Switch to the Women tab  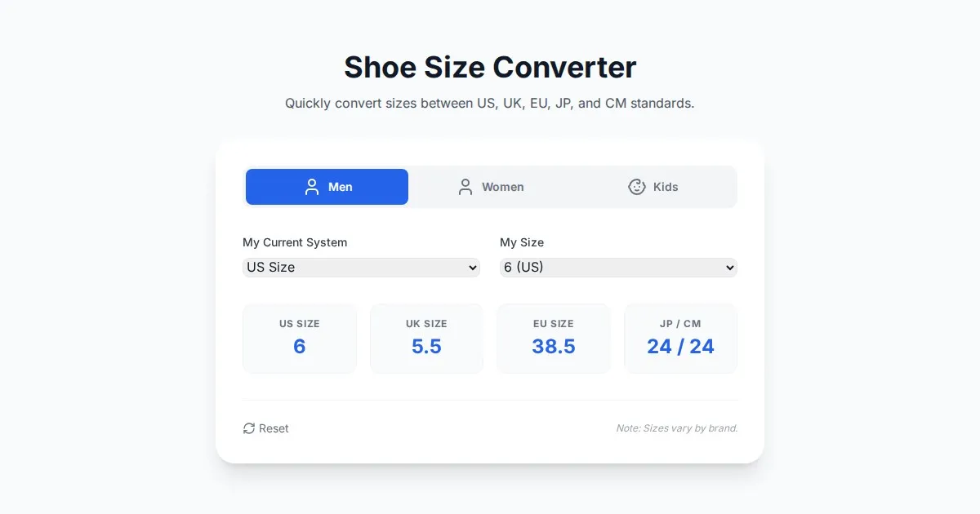coord(491,187)
